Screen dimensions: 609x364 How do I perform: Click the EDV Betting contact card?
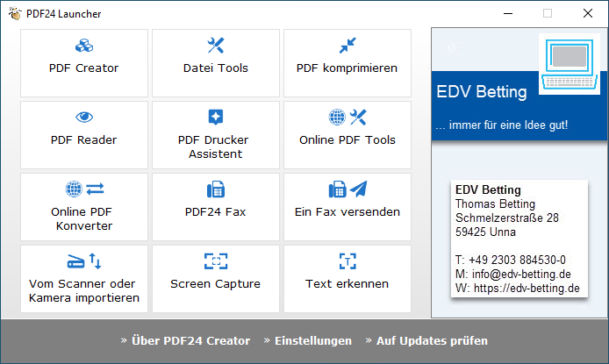click(519, 239)
